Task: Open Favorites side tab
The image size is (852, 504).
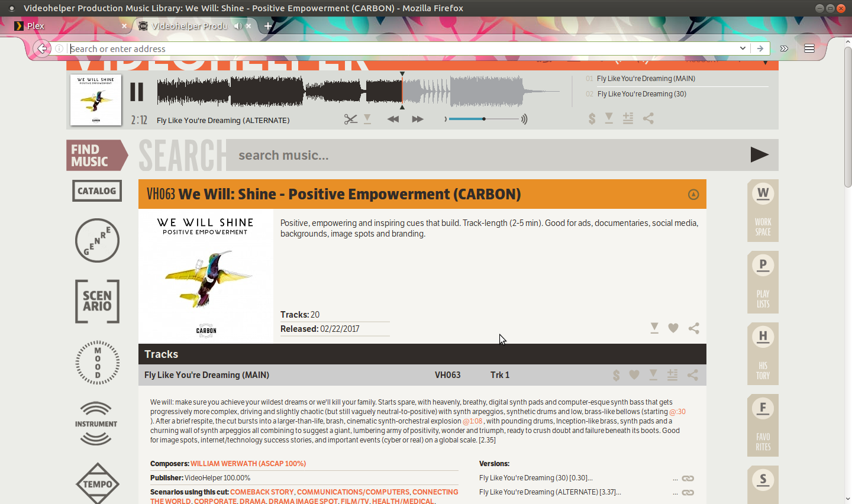Action: 763,425
